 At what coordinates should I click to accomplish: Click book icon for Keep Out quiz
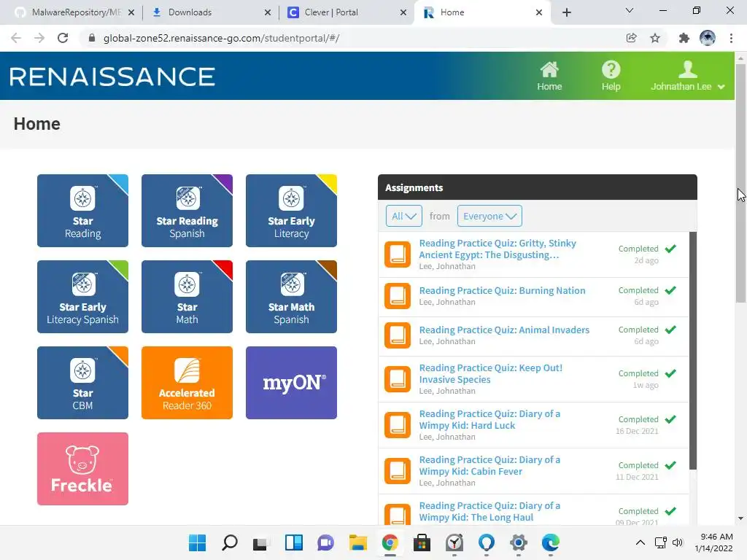pos(398,378)
